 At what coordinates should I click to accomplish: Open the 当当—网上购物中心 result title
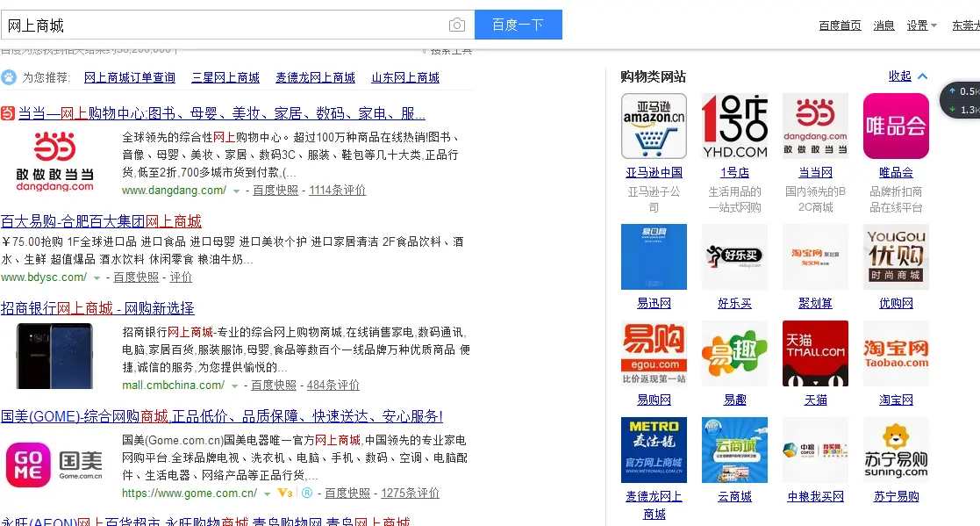222,113
